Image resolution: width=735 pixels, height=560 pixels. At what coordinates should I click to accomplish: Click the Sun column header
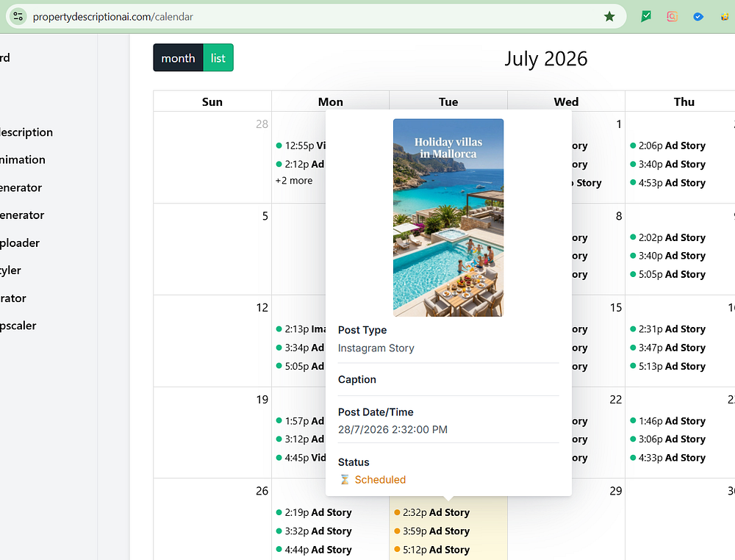212,101
